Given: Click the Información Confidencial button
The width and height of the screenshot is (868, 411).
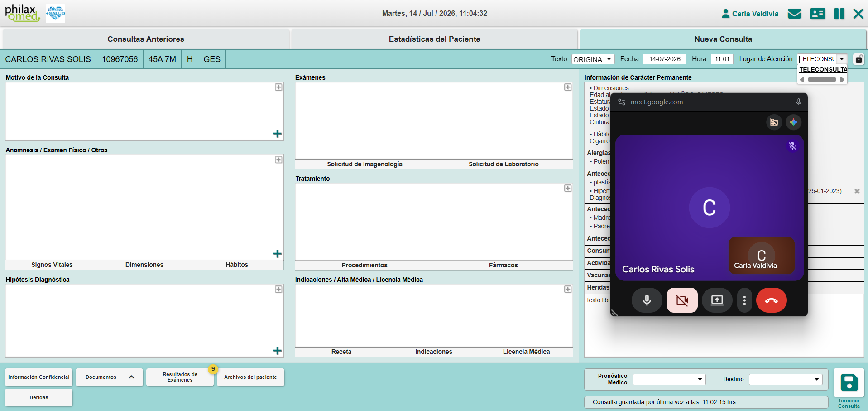Looking at the screenshot, I should click(x=39, y=377).
